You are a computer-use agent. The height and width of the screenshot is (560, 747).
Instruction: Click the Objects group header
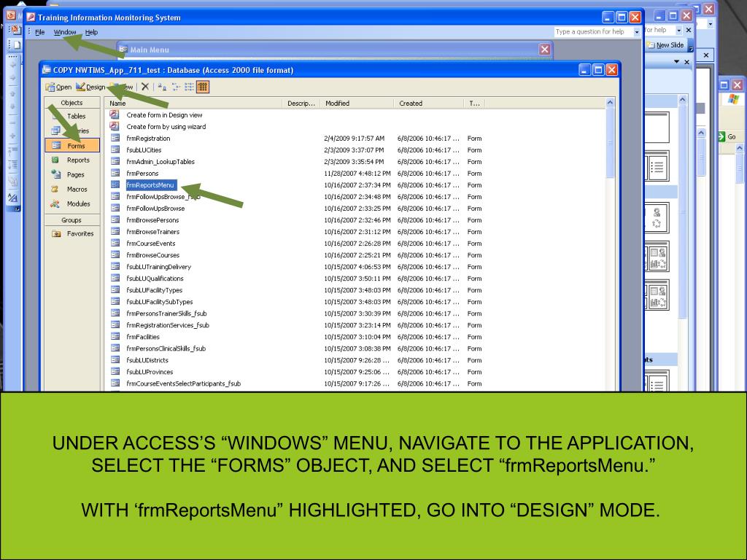pyautogui.click(x=72, y=102)
